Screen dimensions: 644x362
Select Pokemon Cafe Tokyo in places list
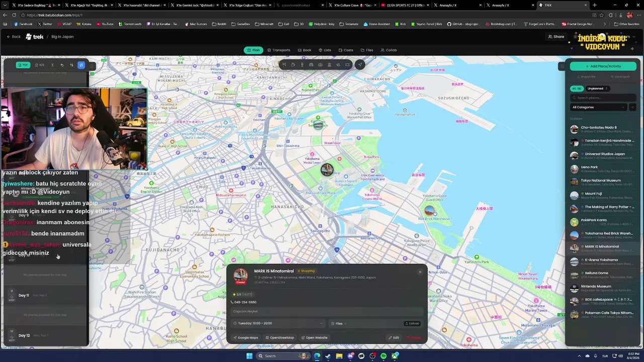click(603, 315)
